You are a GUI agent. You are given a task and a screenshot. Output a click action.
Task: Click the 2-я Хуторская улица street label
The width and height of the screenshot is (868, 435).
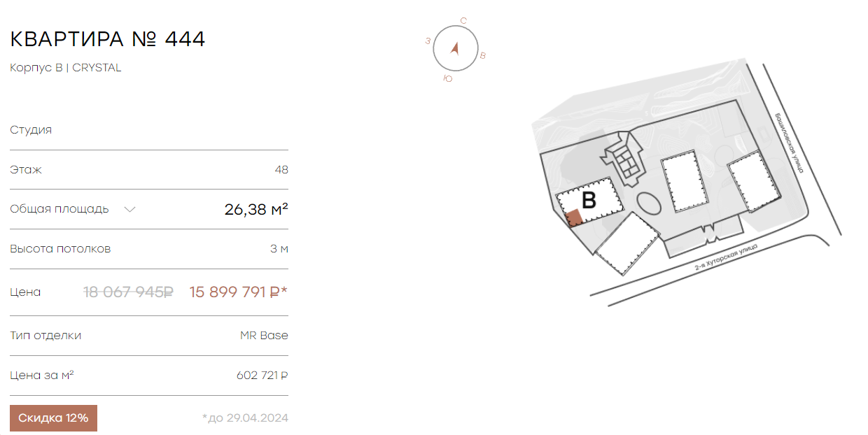(x=726, y=256)
